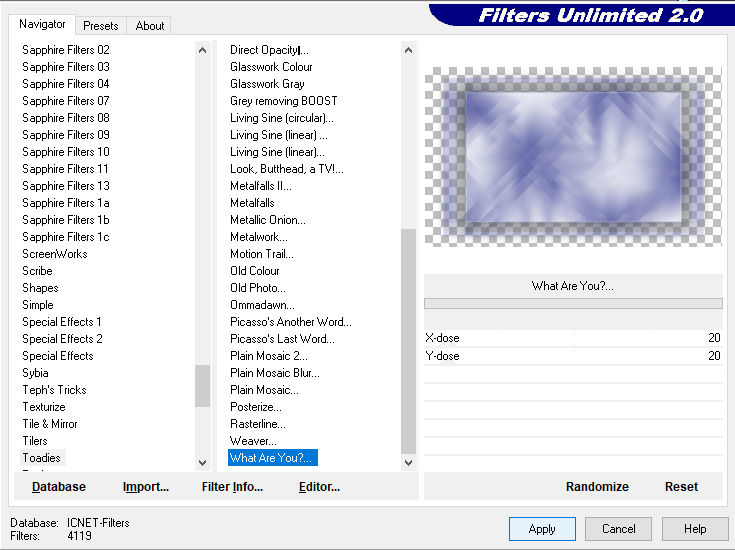Select Look, Butthead, a TV! filter
735x550 pixels.
[x=286, y=169]
